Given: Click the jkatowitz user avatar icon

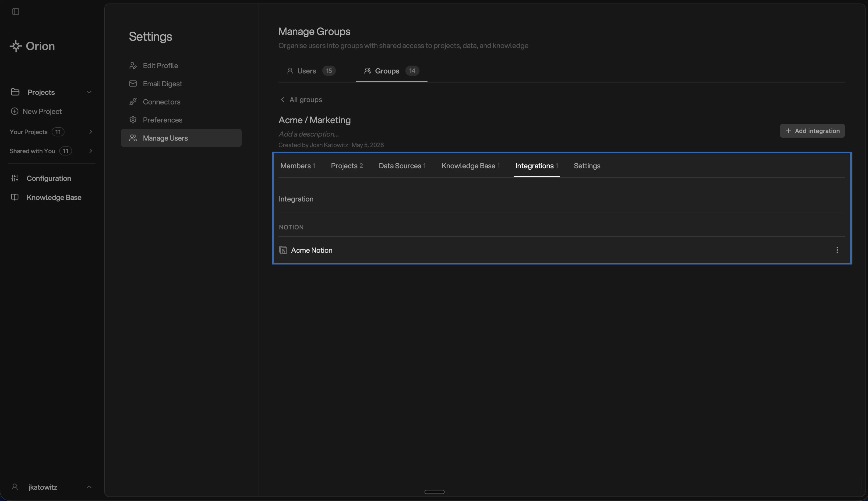Looking at the screenshot, I should click(x=14, y=487).
